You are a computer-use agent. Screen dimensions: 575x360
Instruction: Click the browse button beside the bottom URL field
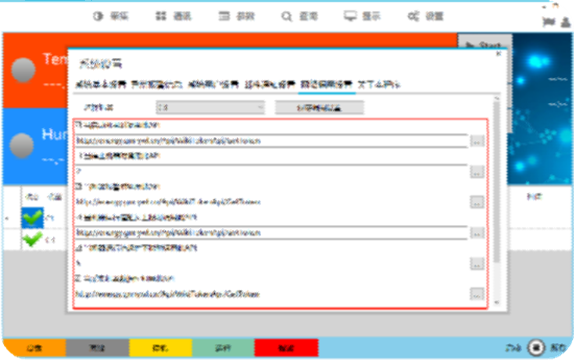(477, 294)
